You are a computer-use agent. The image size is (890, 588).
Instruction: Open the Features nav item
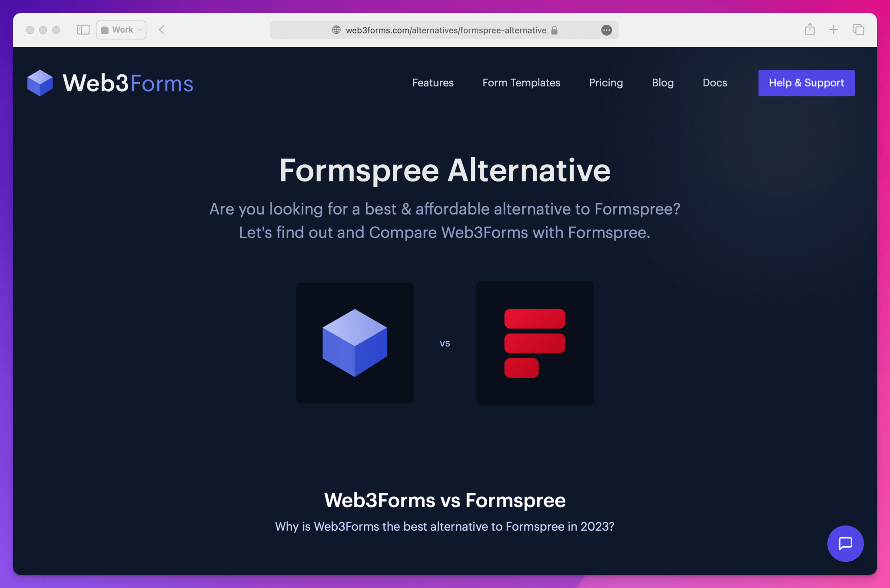[433, 83]
